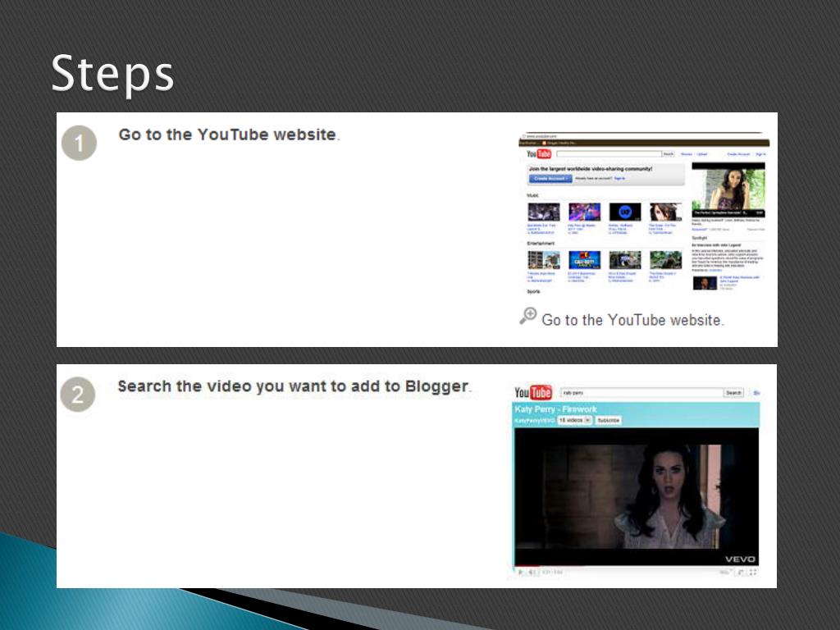Open the purple colorful Music video thumbnail
Viewport: 840px width, 630px height.
[584, 212]
